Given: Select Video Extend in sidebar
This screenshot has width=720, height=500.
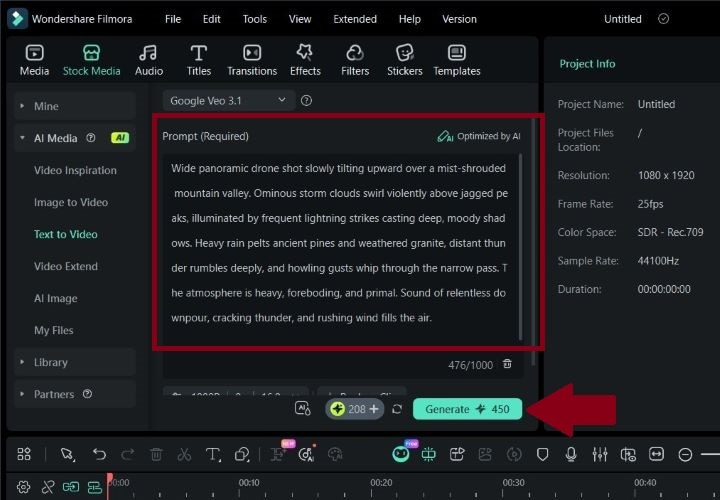Looking at the screenshot, I should [66, 266].
